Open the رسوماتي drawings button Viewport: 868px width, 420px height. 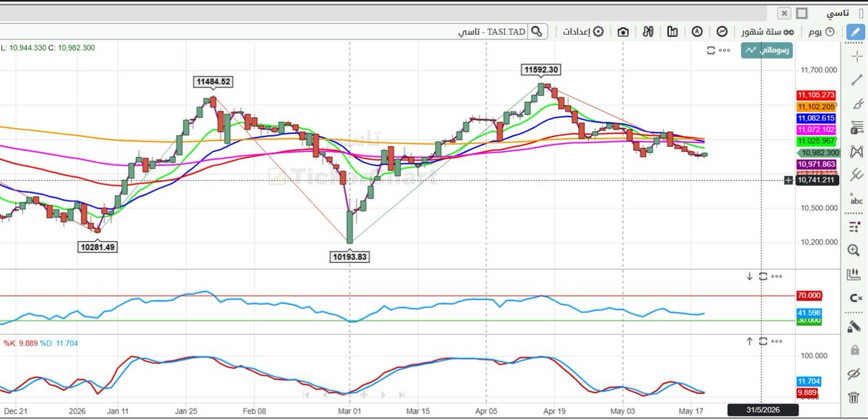click(766, 51)
